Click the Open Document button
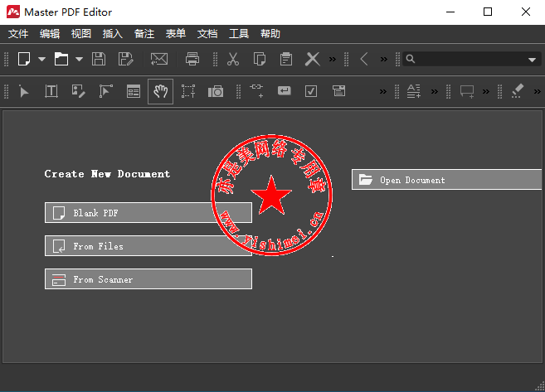The width and height of the screenshot is (545, 392). pyautogui.click(x=446, y=180)
